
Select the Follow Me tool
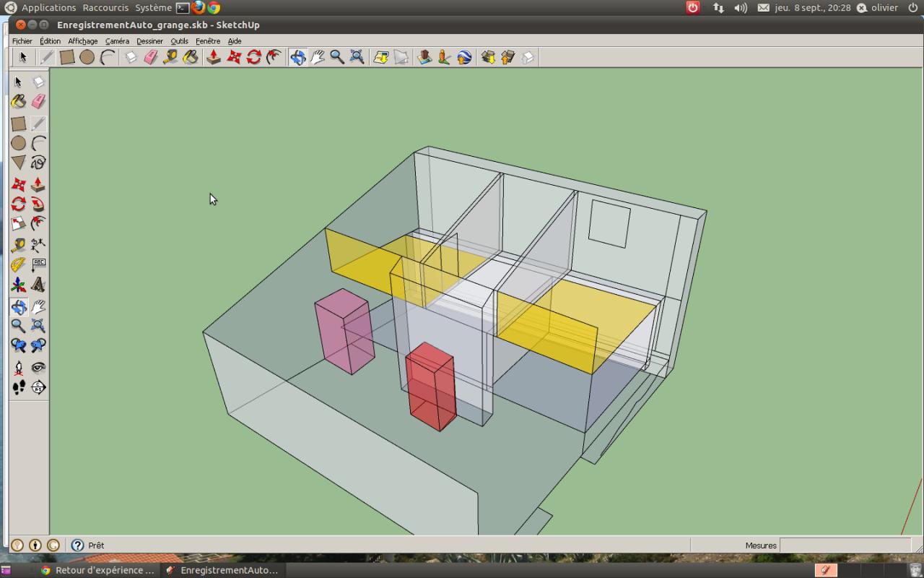(x=38, y=204)
